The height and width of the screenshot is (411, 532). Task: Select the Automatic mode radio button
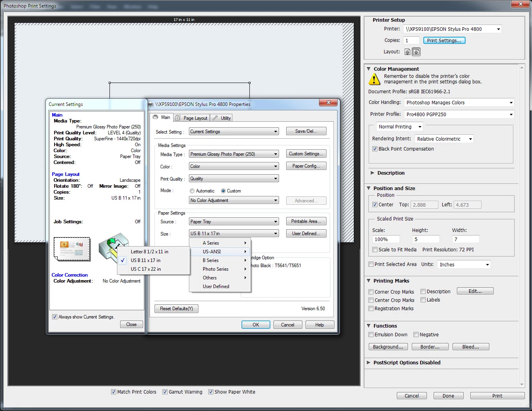coord(192,191)
